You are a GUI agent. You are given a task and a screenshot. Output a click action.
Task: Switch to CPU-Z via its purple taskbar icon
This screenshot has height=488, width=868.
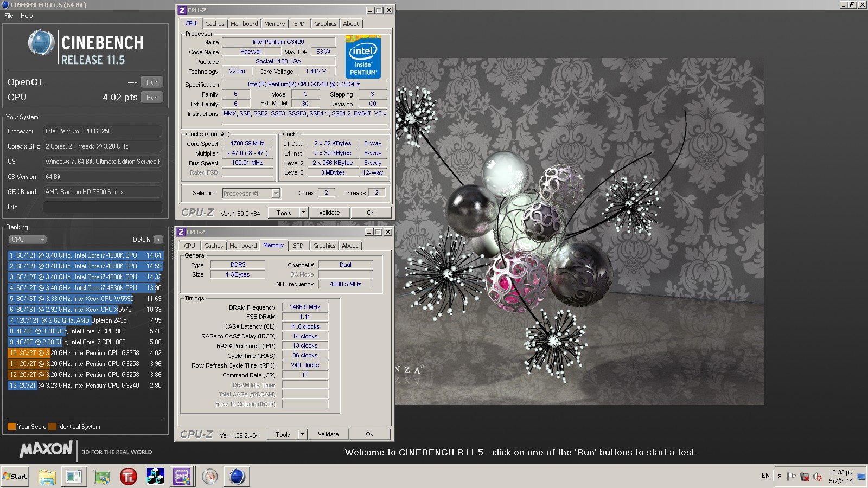[x=182, y=477]
